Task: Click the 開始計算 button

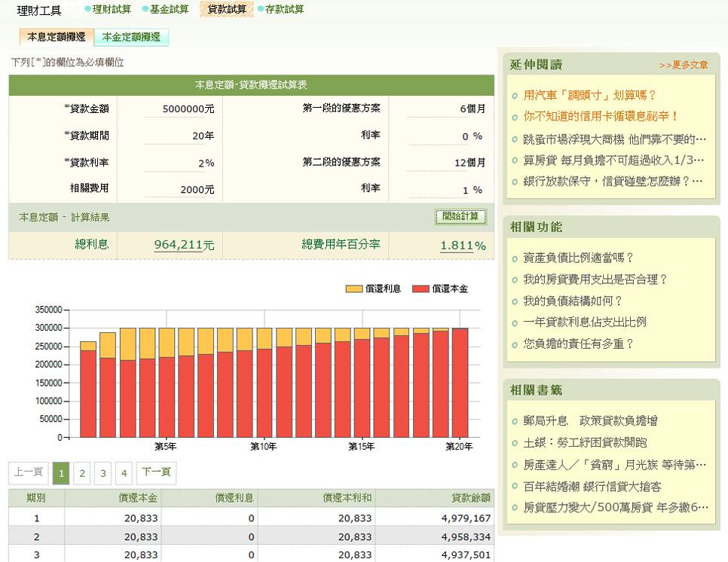Action: point(460,216)
